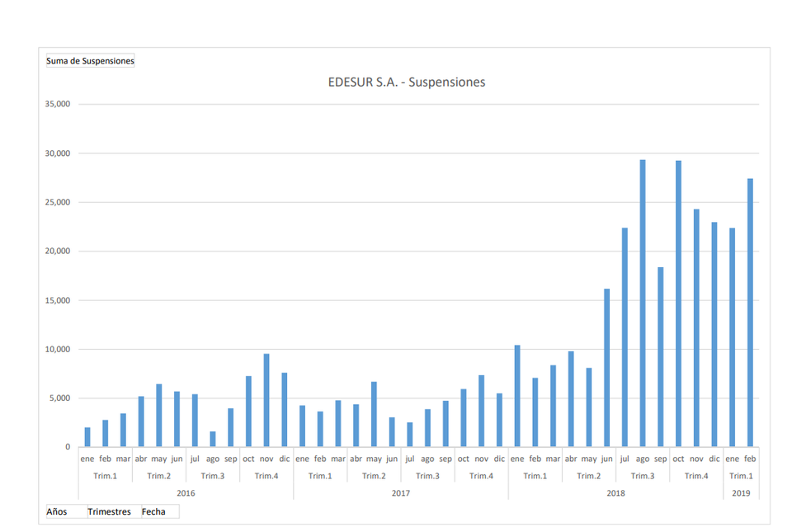Select the 2016 year label
Screen dimensions: 792x532
pyautogui.click(x=186, y=493)
